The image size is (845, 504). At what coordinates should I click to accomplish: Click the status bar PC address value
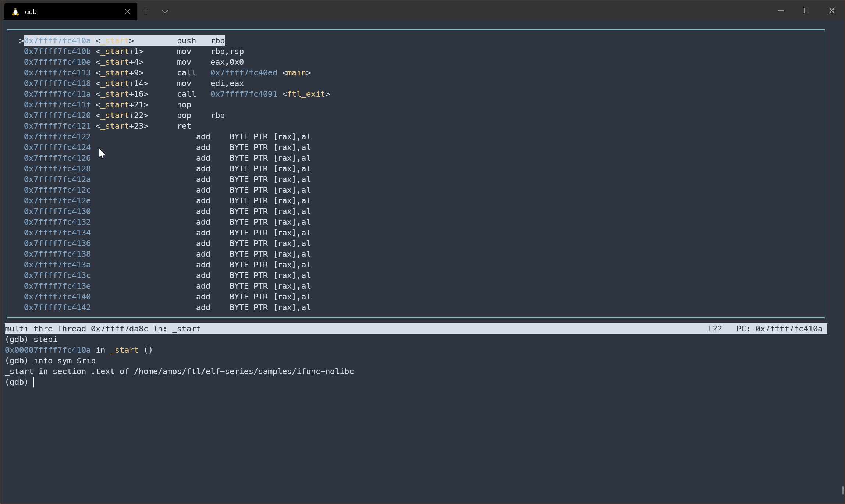[789, 329]
